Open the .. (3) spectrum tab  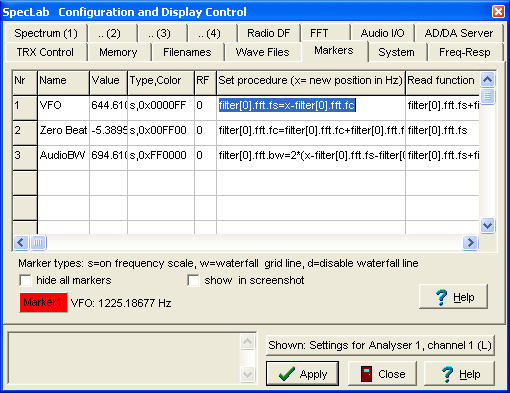tap(162, 33)
